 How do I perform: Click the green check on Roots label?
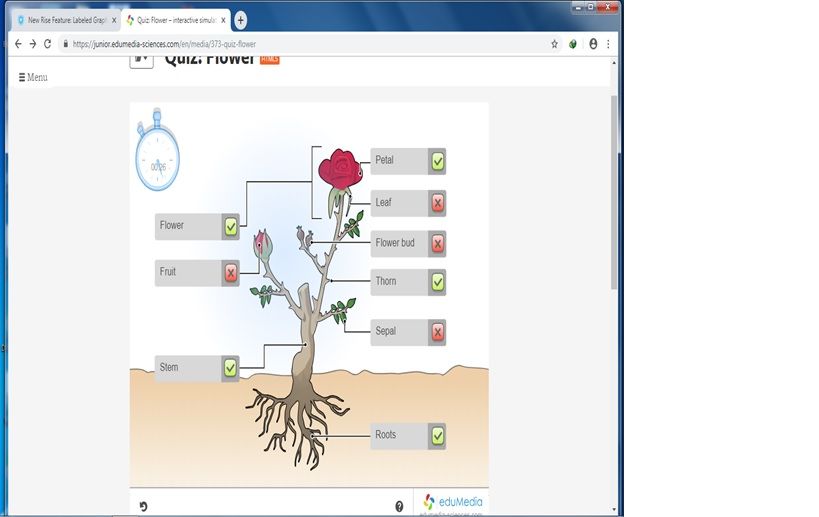[438, 436]
